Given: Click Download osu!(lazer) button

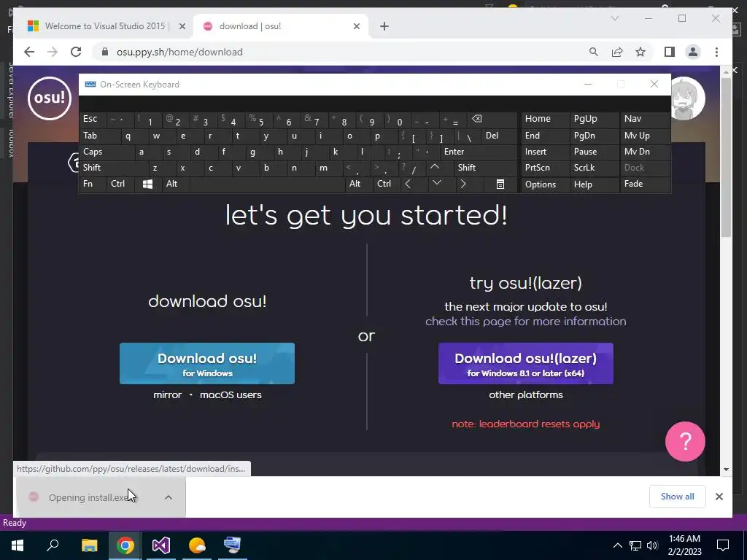Looking at the screenshot, I should click(526, 364).
